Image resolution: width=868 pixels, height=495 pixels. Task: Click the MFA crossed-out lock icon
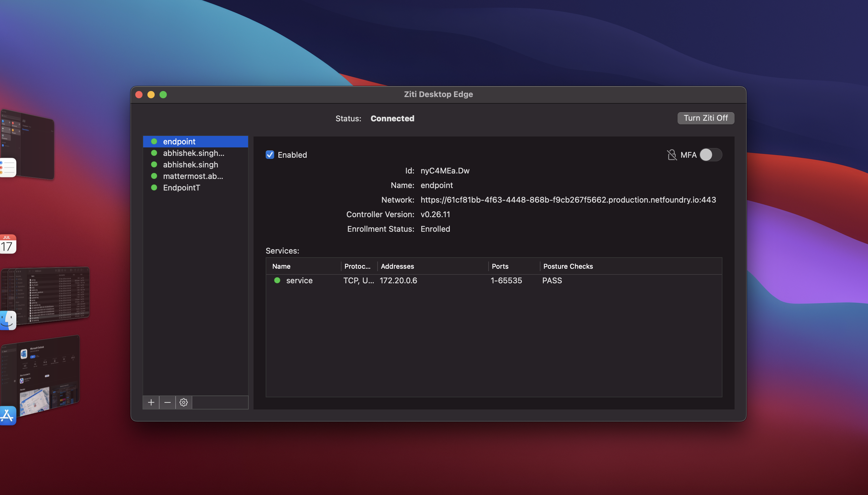[671, 155]
